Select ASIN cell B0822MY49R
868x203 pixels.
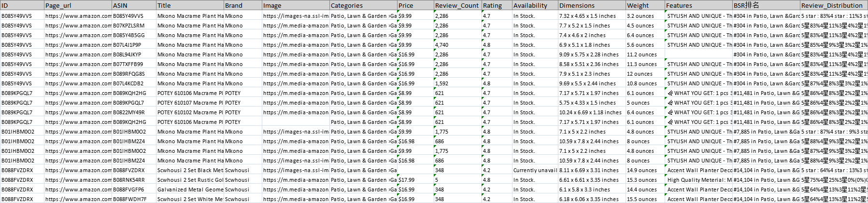click(134, 112)
